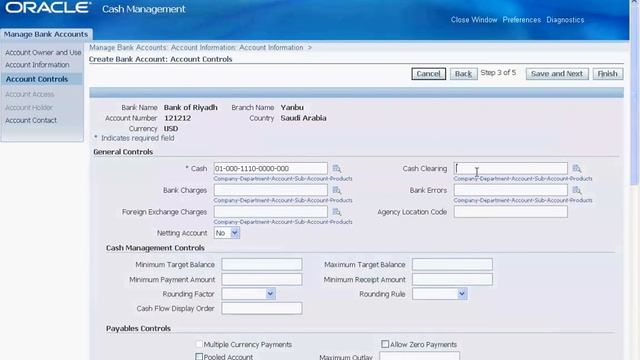Click the Maximum Target Balance field
The image size is (640, 360).
point(452,264)
